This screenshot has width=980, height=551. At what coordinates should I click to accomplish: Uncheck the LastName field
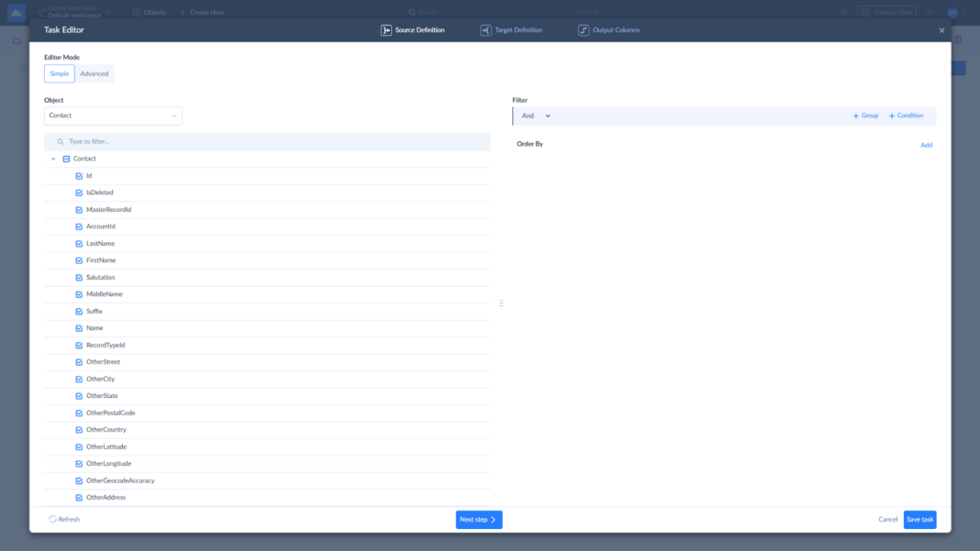click(79, 244)
